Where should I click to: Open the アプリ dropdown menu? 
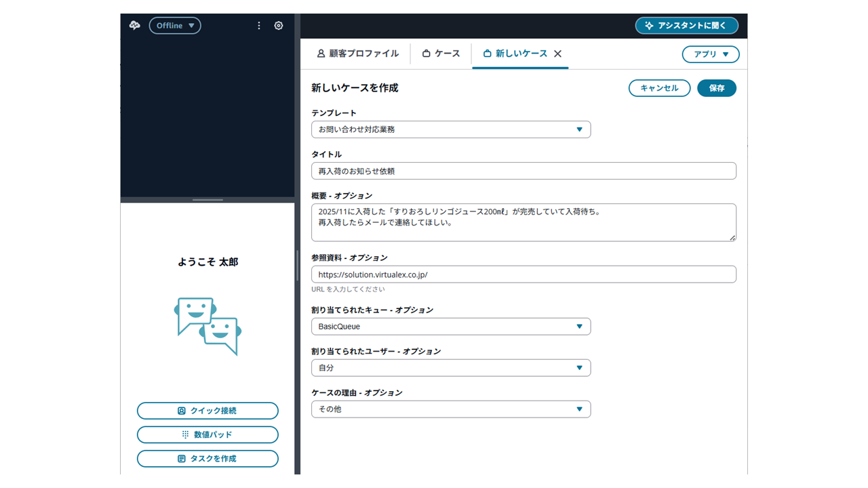click(710, 54)
